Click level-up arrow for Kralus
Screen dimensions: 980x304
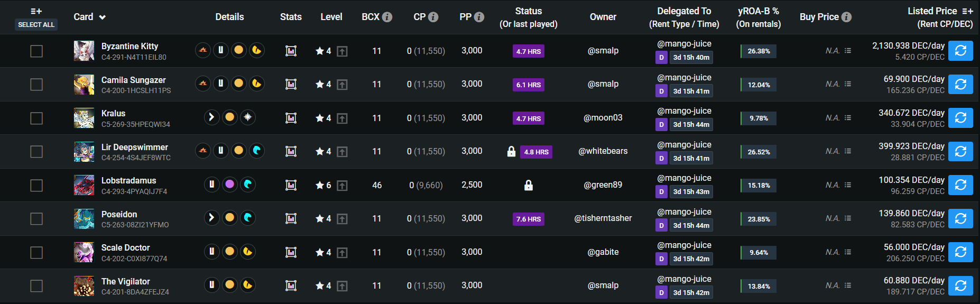tap(343, 118)
